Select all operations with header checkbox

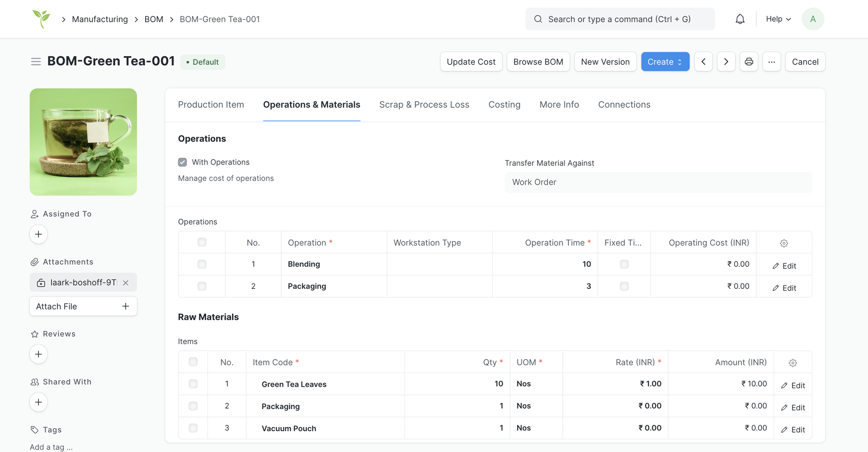[x=202, y=242]
